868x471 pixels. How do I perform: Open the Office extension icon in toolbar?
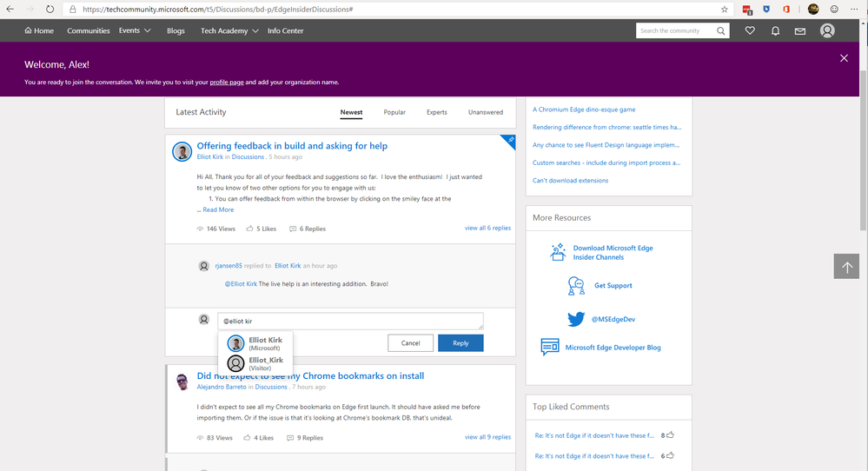coord(786,9)
